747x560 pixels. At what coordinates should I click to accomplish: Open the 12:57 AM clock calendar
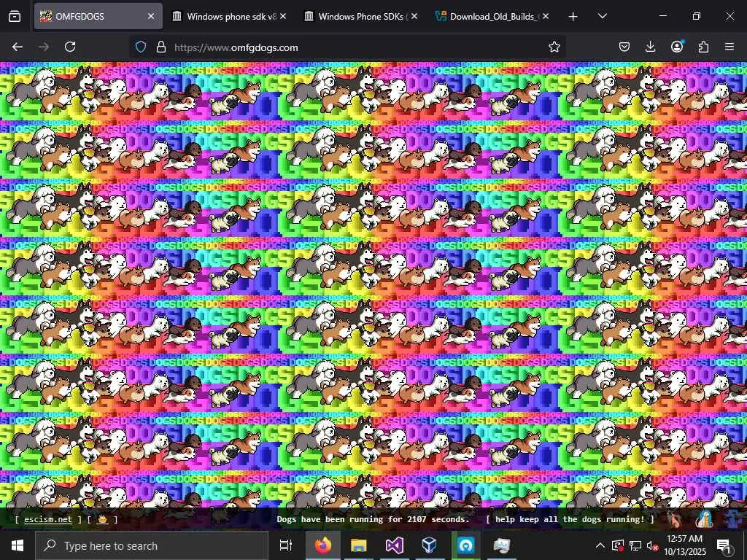684,545
